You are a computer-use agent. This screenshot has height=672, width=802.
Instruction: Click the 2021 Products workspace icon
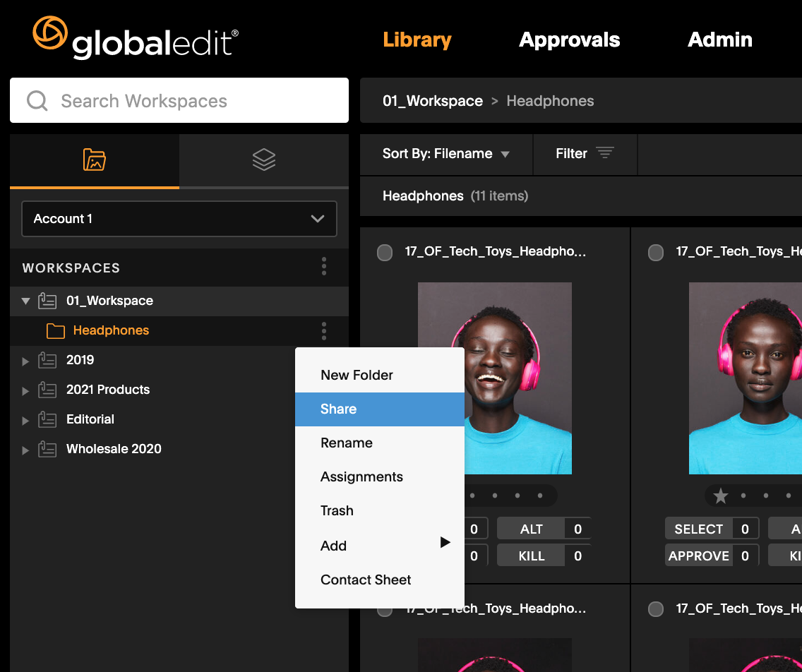pyautogui.click(x=47, y=390)
